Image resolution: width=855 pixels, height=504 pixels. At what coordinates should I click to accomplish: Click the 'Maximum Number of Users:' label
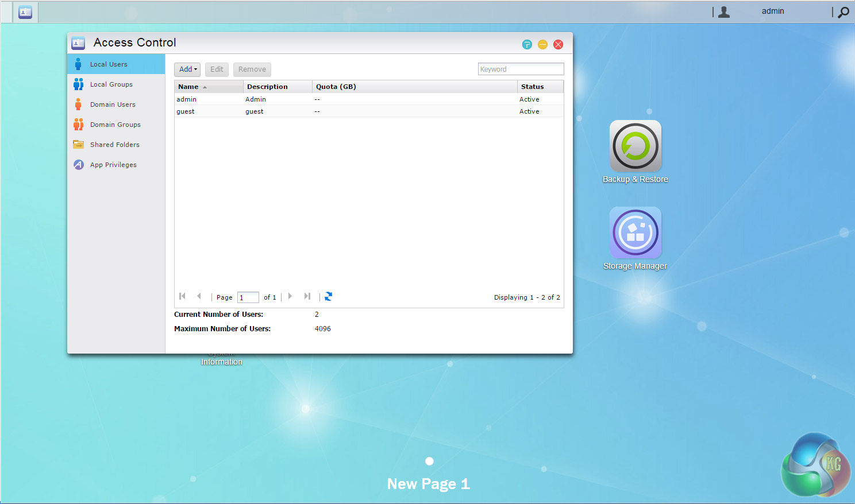click(222, 329)
